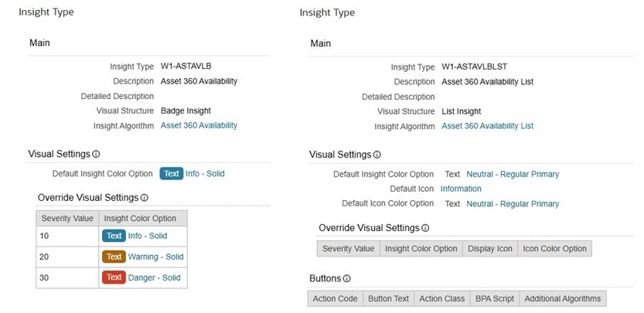Click the info icon next to Buttons
The width and height of the screenshot is (644, 313).
pyautogui.click(x=346, y=278)
